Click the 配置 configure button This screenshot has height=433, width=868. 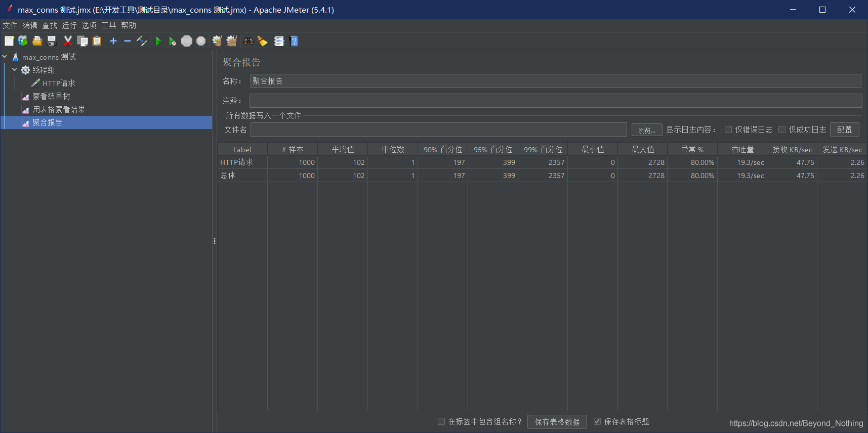(x=844, y=129)
